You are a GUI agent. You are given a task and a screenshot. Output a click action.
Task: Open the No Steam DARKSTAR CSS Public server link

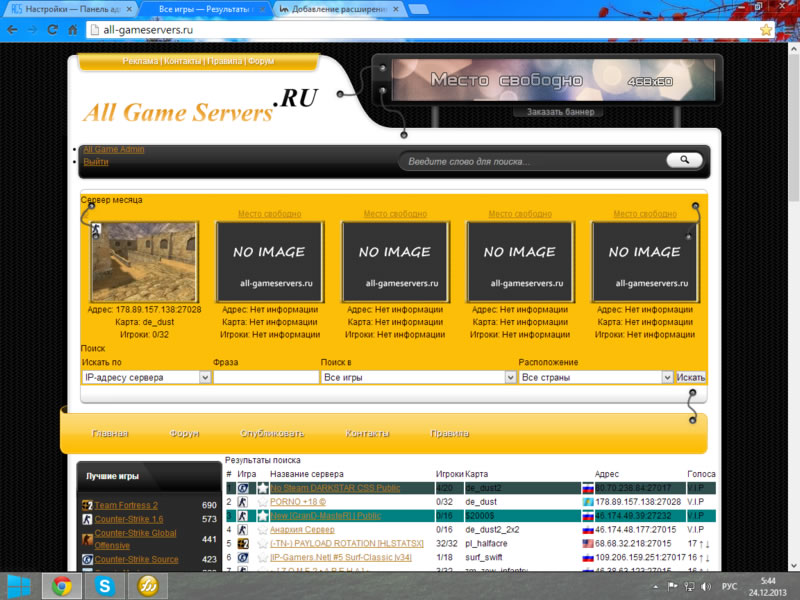(x=335, y=488)
